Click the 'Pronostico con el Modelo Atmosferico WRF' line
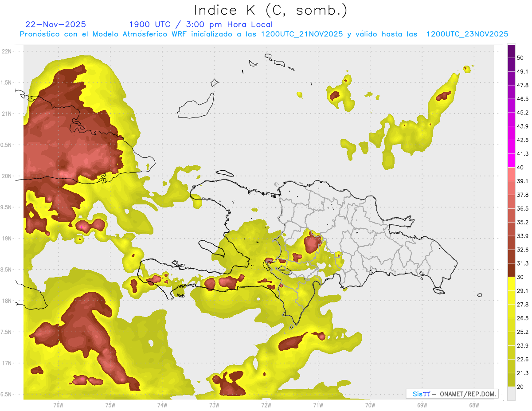The height and width of the screenshot is (411, 532). tap(263, 34)
